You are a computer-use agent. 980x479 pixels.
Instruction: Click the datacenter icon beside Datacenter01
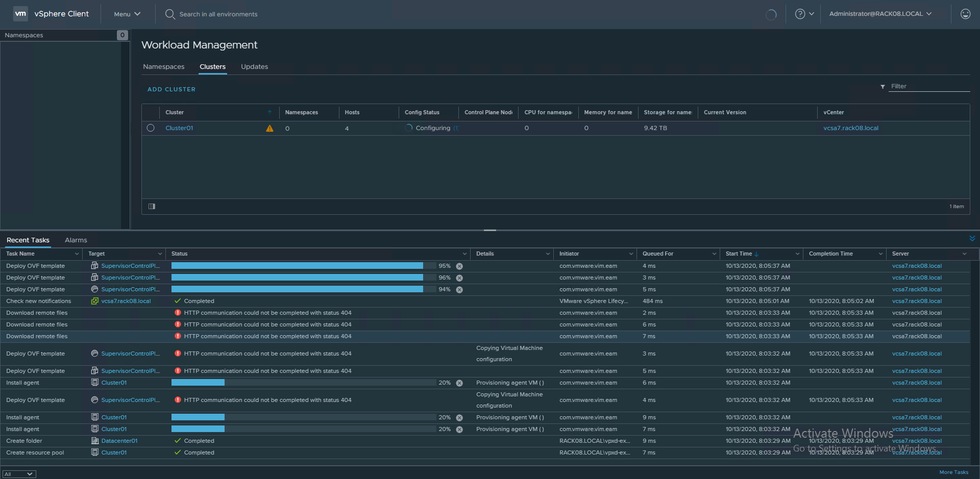tap(94, 441)
